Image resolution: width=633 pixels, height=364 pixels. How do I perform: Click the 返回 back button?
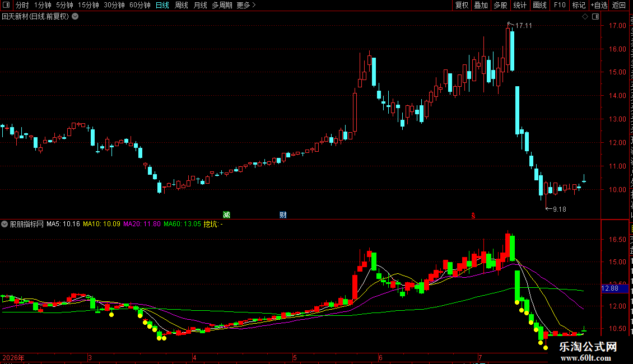(x=619, y=5)
